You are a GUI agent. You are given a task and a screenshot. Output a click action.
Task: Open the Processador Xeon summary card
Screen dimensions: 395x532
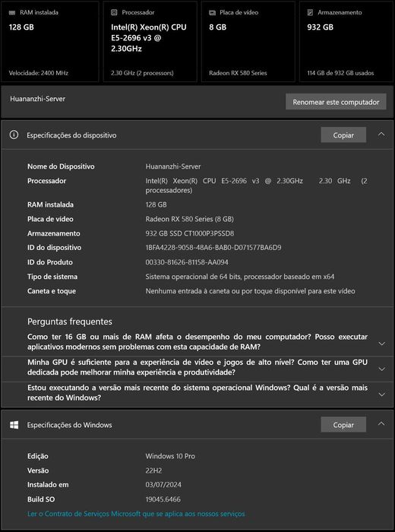[150, 41]
